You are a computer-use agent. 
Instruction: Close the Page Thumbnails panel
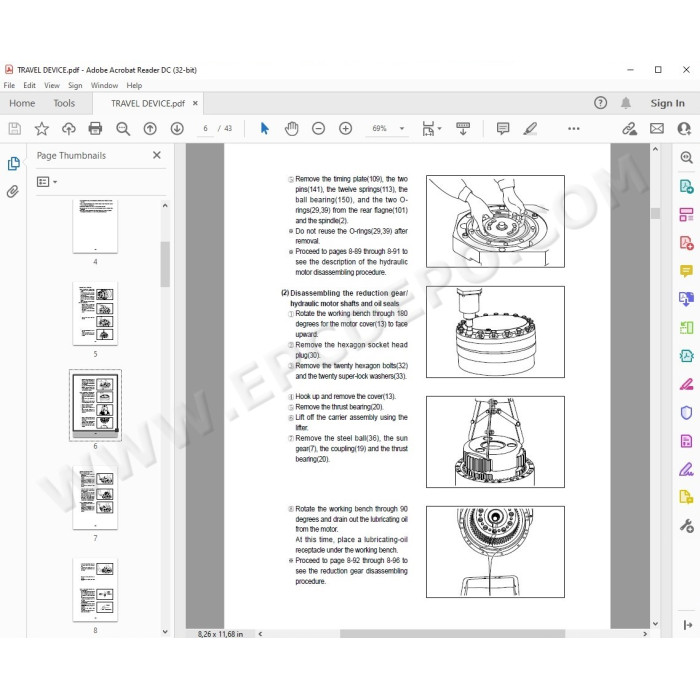pyautogui.click(x=157, y=155)
